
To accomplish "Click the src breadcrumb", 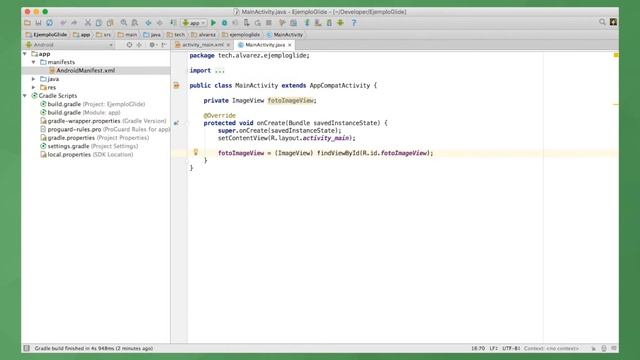I will click(104, 35).
